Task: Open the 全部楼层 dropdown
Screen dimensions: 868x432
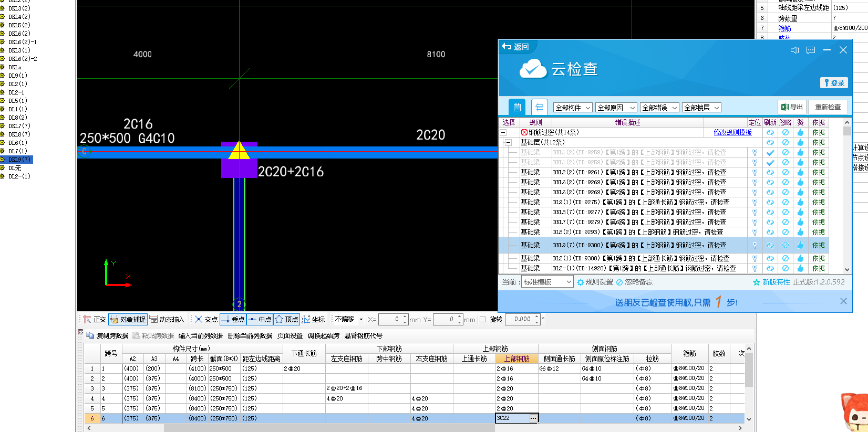Action: pyautogui.click(x=701, y=108)
